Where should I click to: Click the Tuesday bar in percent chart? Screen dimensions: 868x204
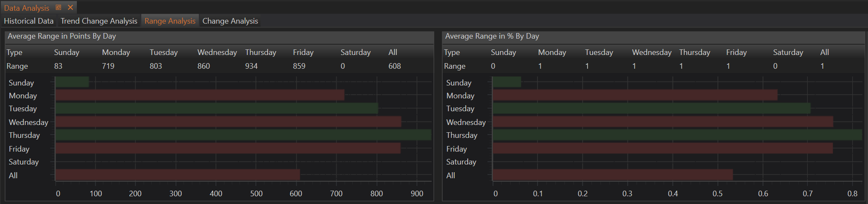pos(651,108)
